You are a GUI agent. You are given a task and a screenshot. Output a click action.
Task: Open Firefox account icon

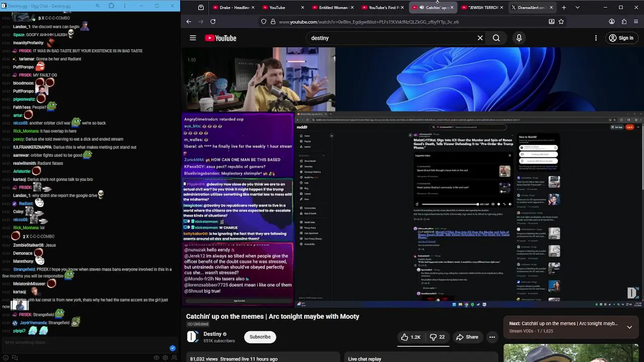coord(612,22)
